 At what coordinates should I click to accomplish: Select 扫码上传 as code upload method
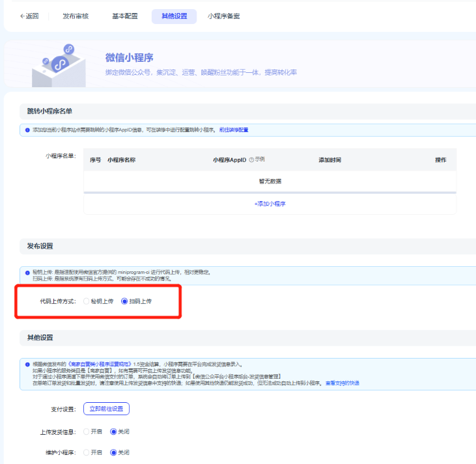tap(125, 301)
